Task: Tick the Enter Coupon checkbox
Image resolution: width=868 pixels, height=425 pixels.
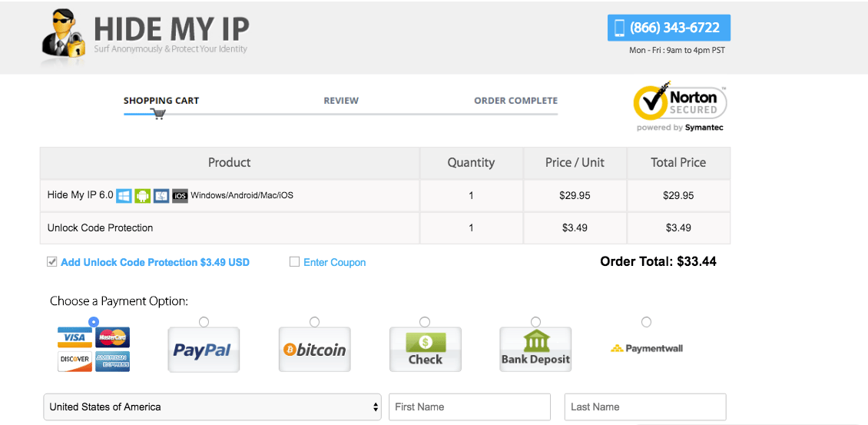Action: pos(294,262)
